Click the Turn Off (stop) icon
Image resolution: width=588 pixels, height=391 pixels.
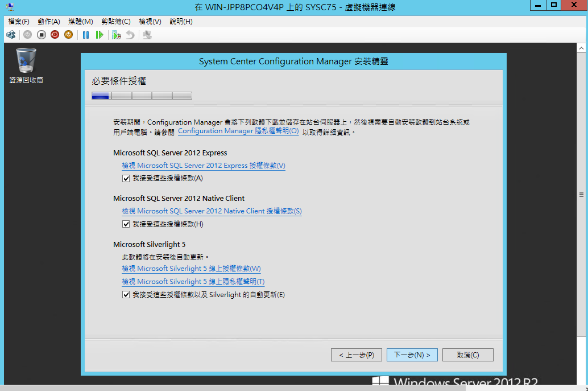coord(42,35)
